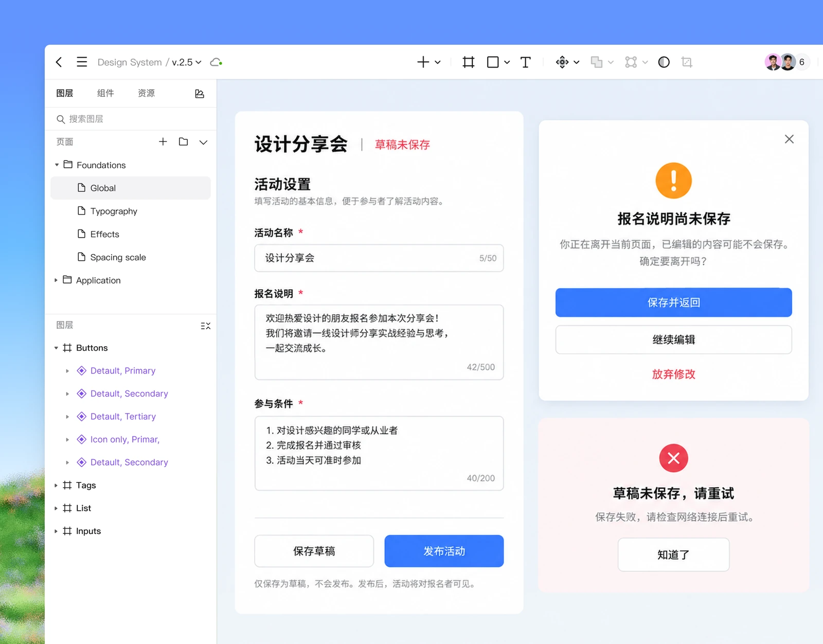
Task: Collapse the Foundations folder
Action: (x=57, y=165)
